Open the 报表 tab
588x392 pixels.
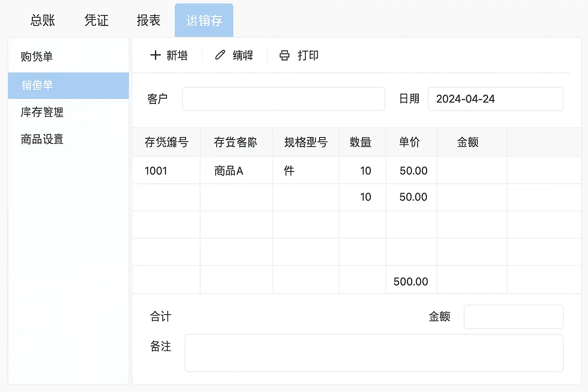[149, 20]
